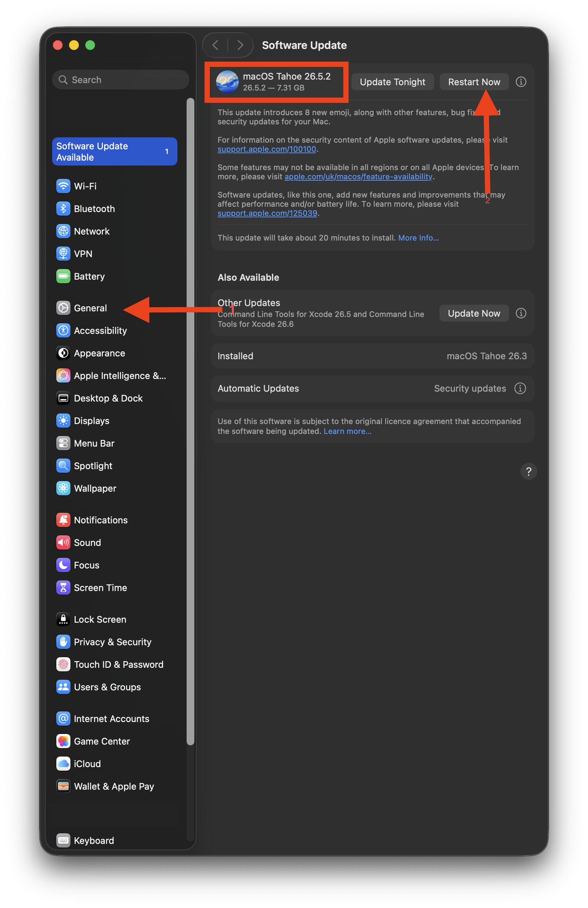Viewport: 588px width, 908px height.
Task: Select the Spotlight magnifier icon
Action: (63, 465)
